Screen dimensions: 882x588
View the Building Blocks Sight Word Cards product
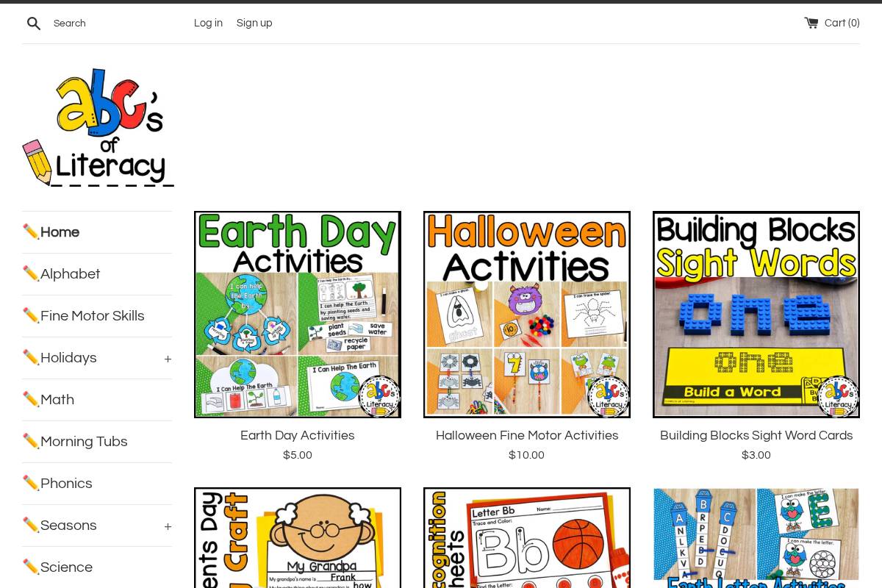[x=756, y=314]
